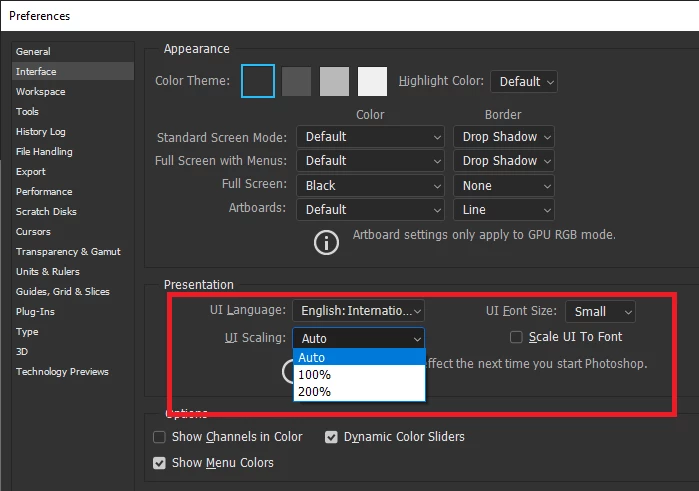Disable Show Menu Colors checkbox
This screenshot has width=699, height=491.
coord(159,463)
